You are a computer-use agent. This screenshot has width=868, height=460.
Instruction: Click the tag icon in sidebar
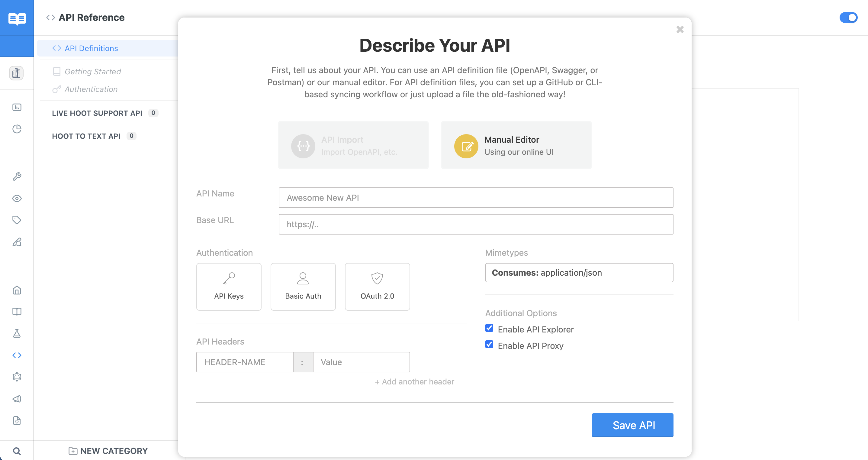[x=17, y=220]
